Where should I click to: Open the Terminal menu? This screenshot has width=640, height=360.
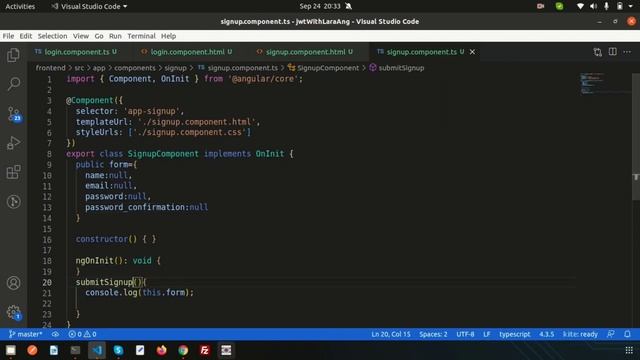pyautogui.click(x=141, y=36)
